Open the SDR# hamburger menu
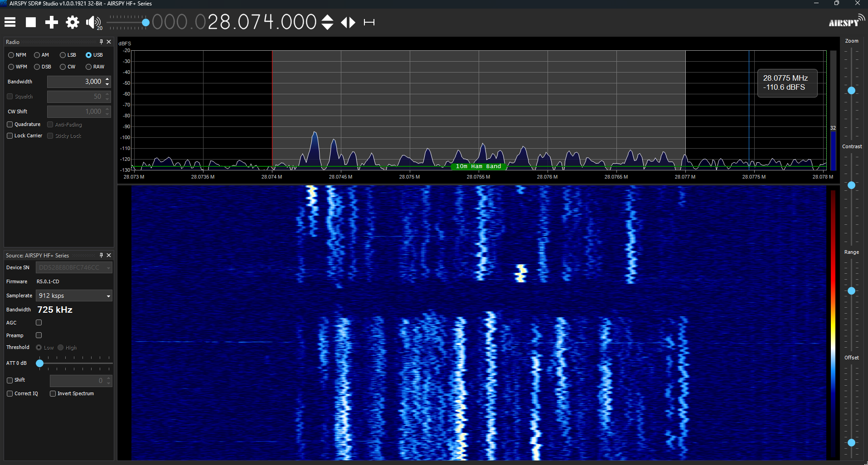Image resolution: width=868 pixels, height=465 pixels. pyautogui.click(x=10, y=22)
